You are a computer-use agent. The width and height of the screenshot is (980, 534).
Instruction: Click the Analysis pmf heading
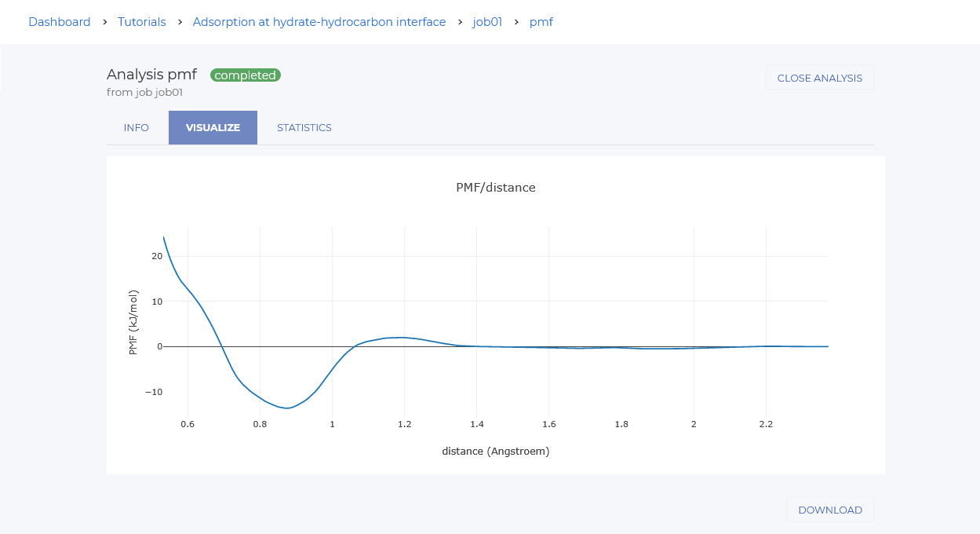click(151, 75)
